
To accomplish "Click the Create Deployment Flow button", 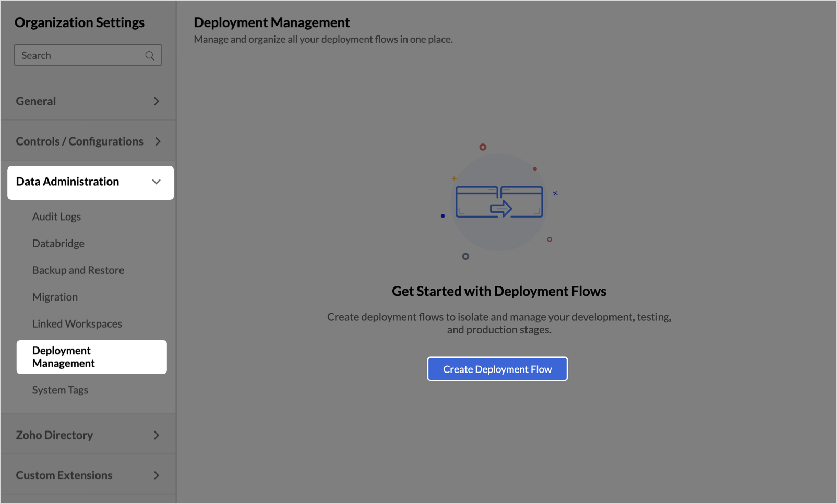I will [497, 369].
